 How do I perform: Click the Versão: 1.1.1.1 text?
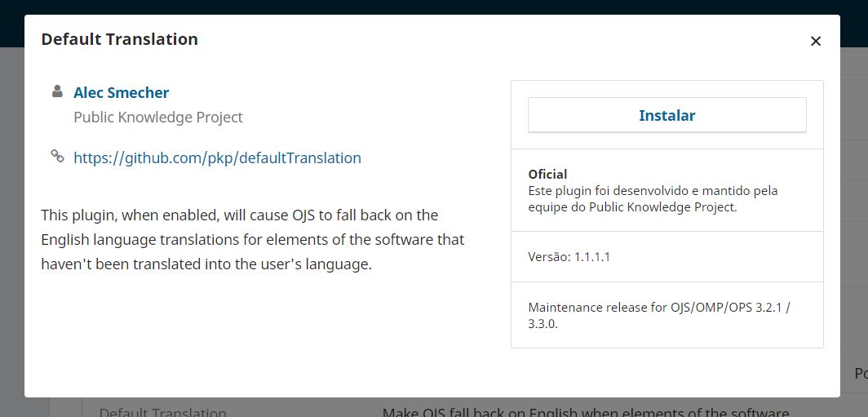[569, 257]
